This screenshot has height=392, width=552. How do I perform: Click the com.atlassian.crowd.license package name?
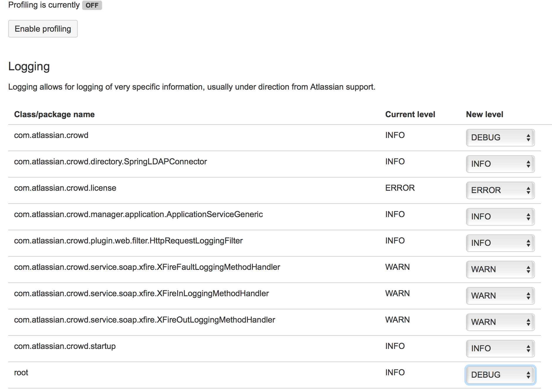(x=65, y=188)
